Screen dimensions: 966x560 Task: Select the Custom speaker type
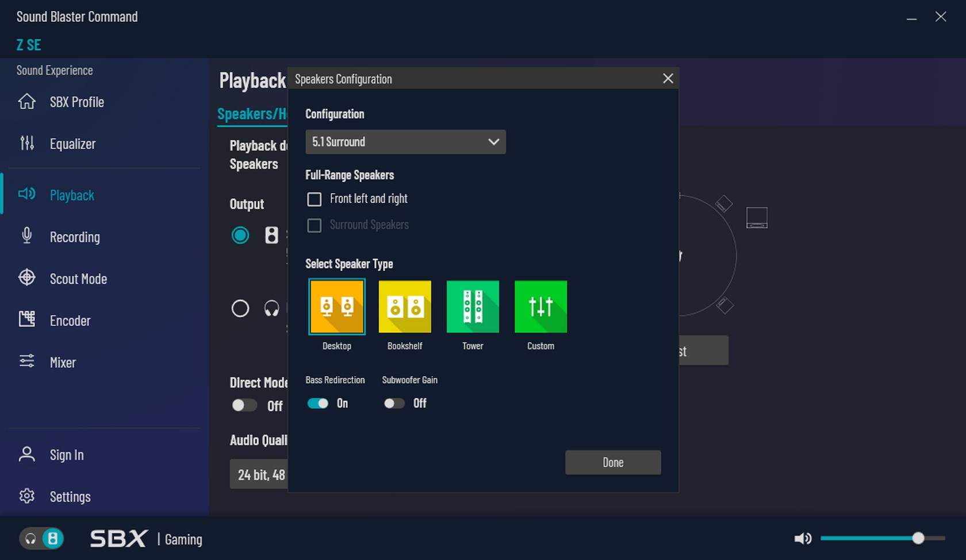(x=540, y=306)
